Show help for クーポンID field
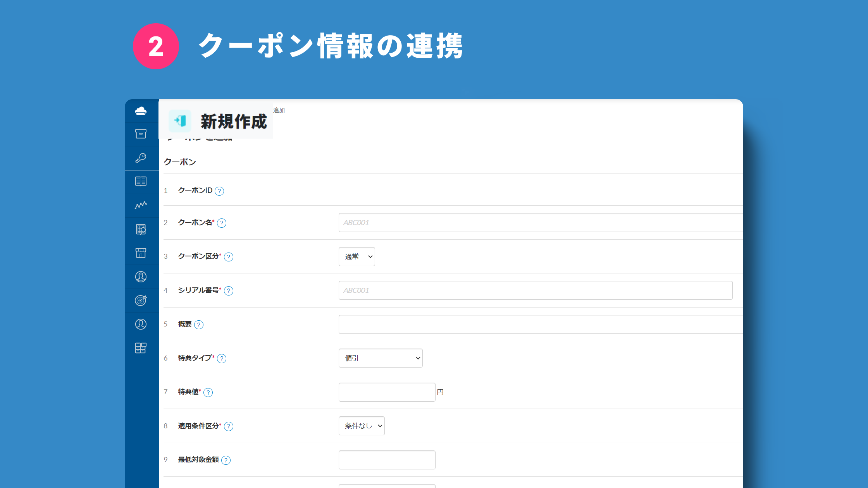This screenshot has height=488, width=868. coord(219,191)
